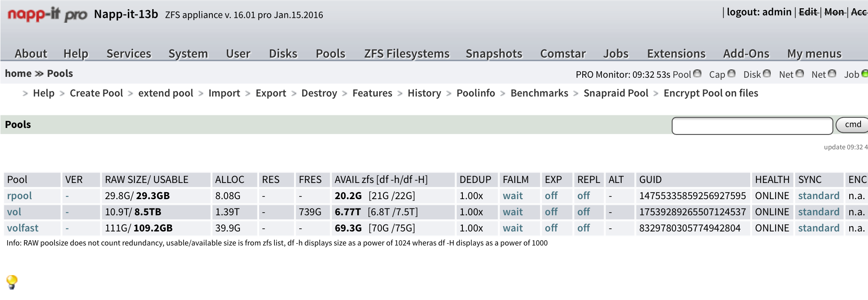Click the Mon link in header
Screen dimensions: 868x300
[834, 12]
